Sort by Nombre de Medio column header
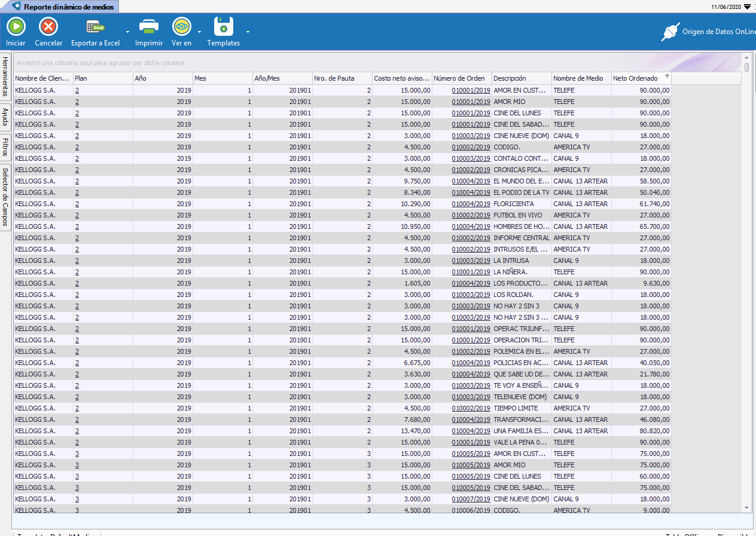This screenshot has height=536, width=756. pyautogui.click(x=578, y=78)
